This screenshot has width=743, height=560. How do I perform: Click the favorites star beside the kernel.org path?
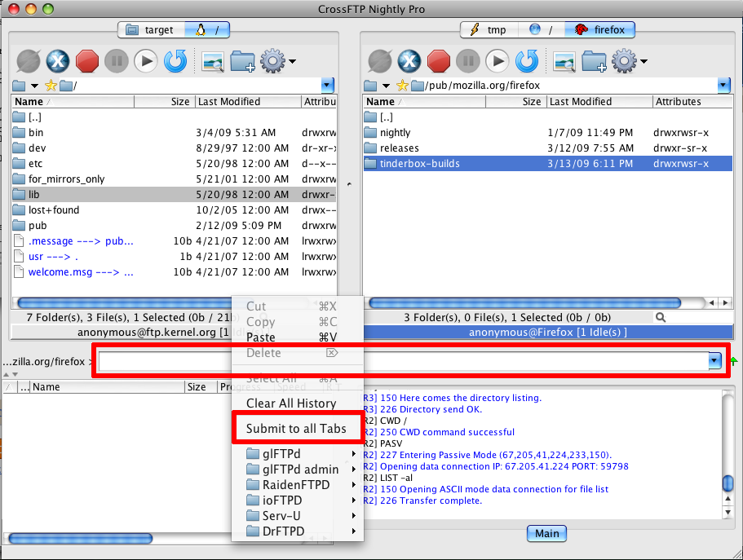tap(51, 86)
